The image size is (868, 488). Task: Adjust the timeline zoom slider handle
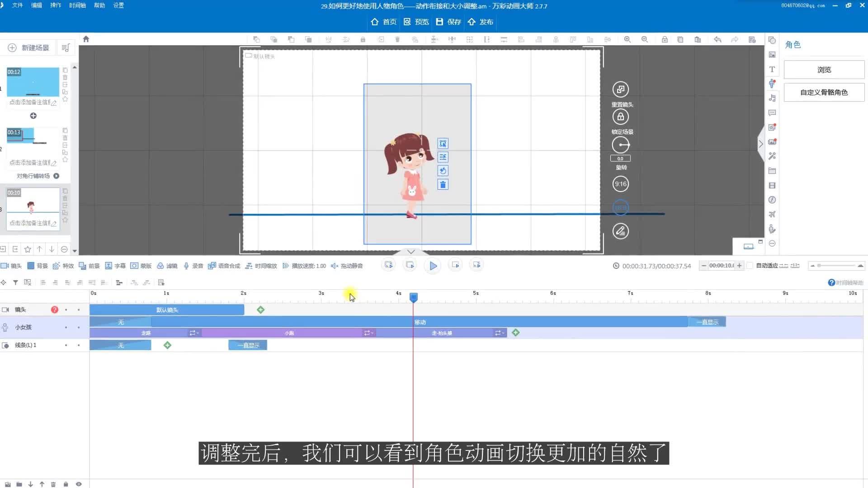819,266
